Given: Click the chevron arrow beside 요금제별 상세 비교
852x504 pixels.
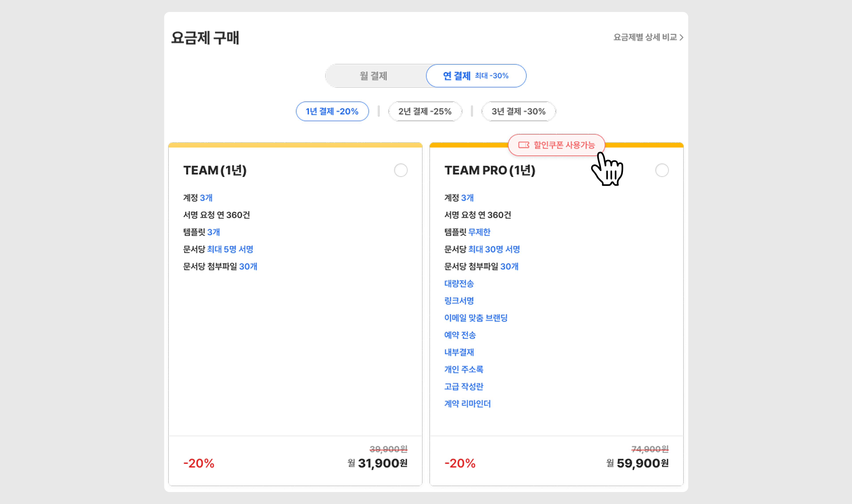Looking at the screenshot, I should click(681, 37).
